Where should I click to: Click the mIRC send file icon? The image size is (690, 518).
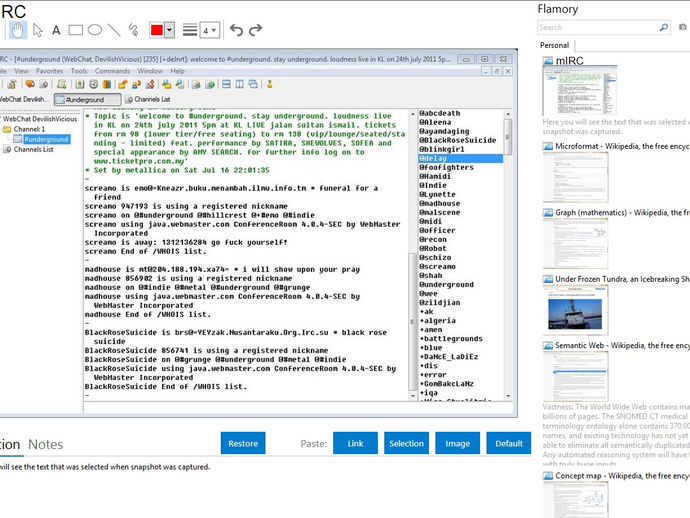coord(123,84)
